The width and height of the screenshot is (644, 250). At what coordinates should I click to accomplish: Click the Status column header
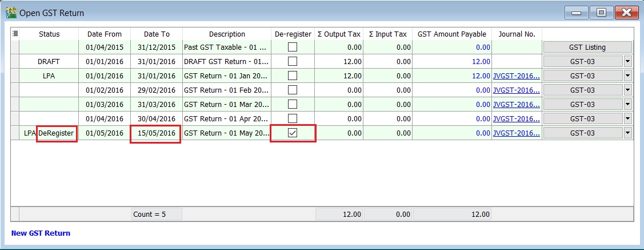pos(49,34)
